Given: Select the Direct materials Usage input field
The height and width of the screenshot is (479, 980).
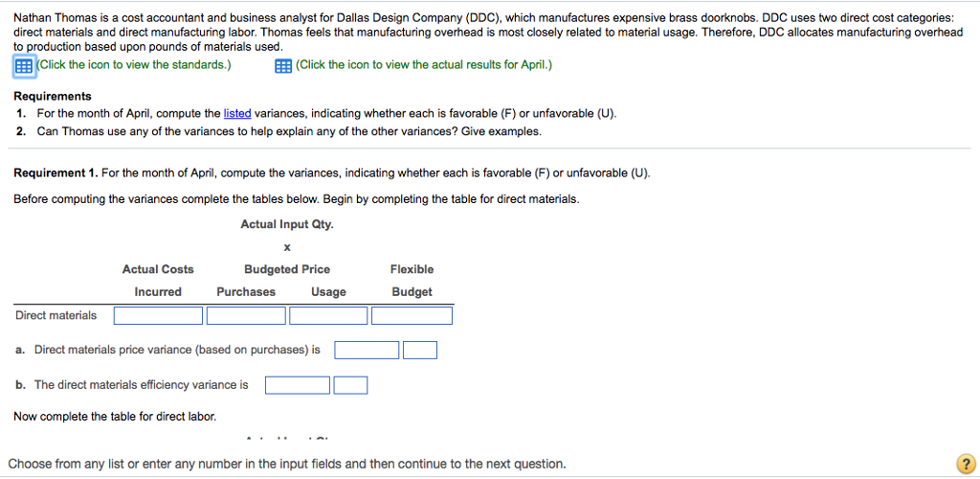Looking at the screenshot, I should [328, 315].
